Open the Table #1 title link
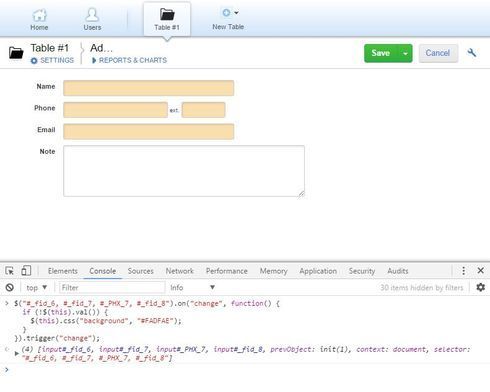490x392 pixels. tap(50, 48)
